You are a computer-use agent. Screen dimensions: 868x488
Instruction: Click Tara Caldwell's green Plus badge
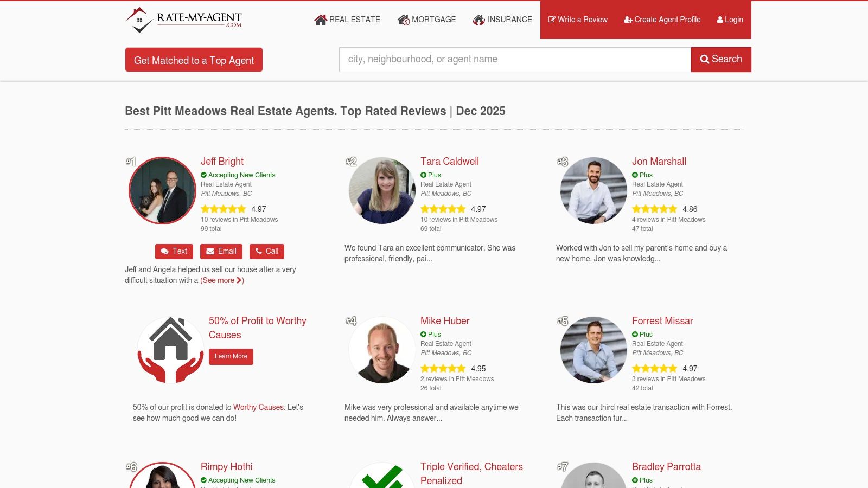(x=424, y=175)
